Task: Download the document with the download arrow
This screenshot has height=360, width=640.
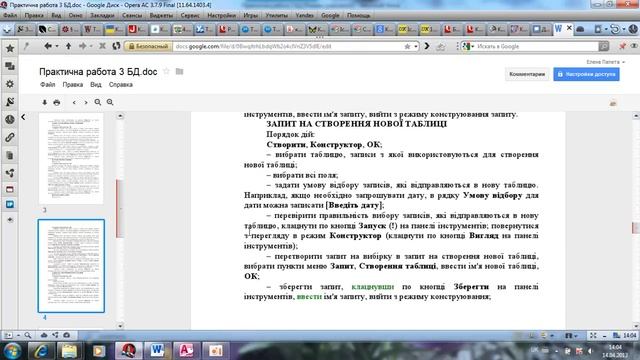Action: pyautogui.click(x=44, y=102)
